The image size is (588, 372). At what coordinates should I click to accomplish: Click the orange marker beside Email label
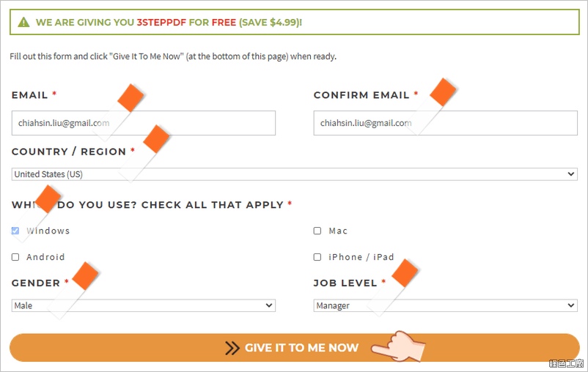click(x=131, y=98)
